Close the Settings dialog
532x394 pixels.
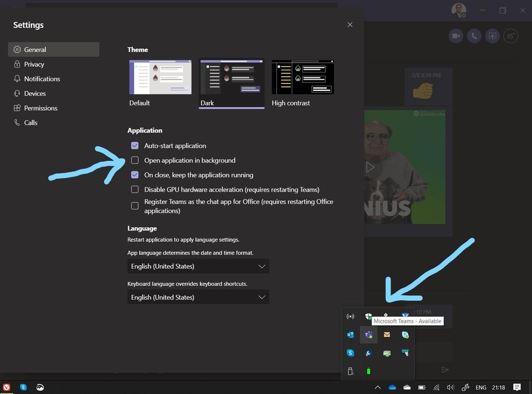350,25
